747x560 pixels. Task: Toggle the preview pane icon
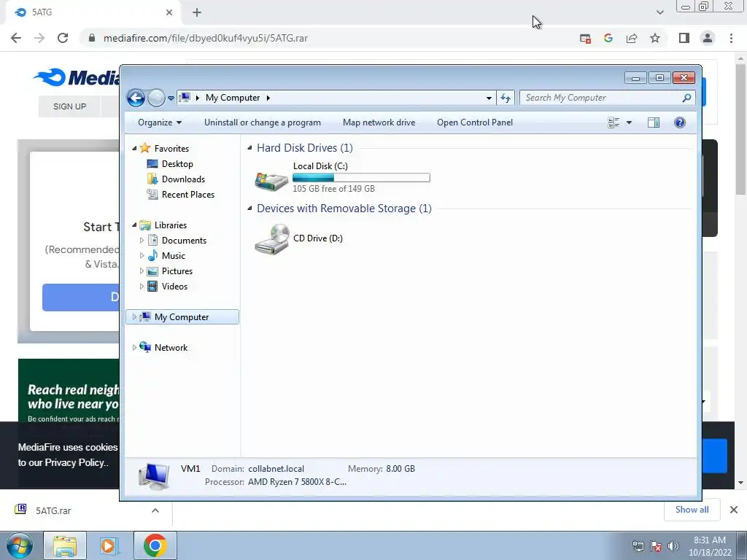click(x=654, y=122)
